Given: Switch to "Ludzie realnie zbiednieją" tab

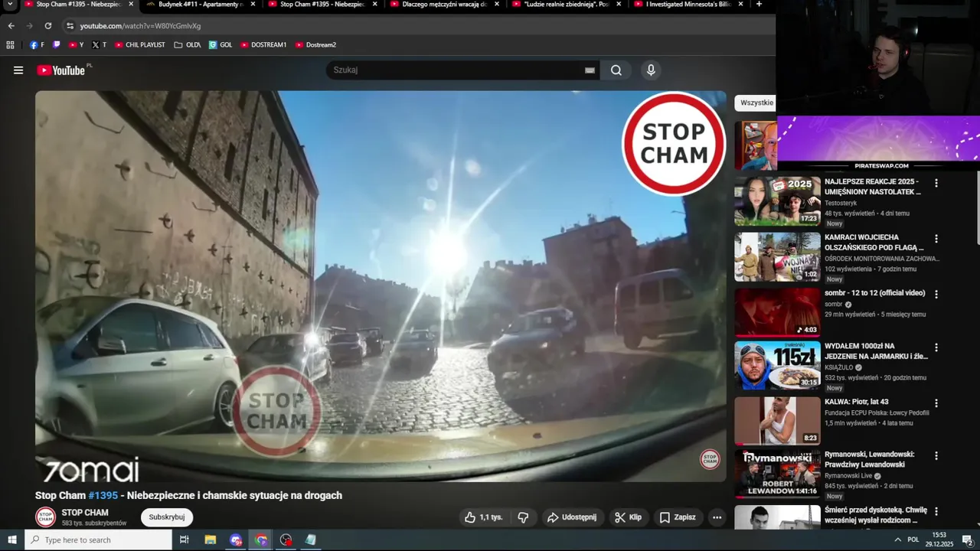Looking at the screenshot, I should coord(567,5).
